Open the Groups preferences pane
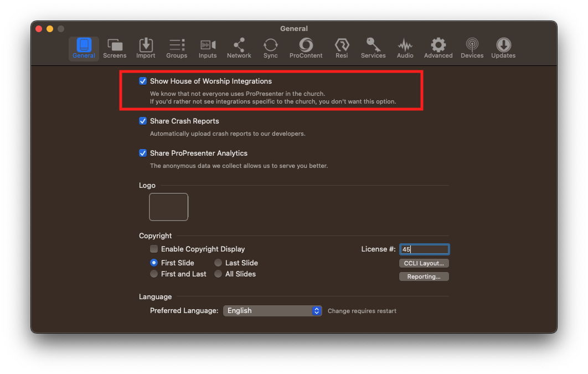This screenshot has width=588, height=374. [x=177, y=48]
